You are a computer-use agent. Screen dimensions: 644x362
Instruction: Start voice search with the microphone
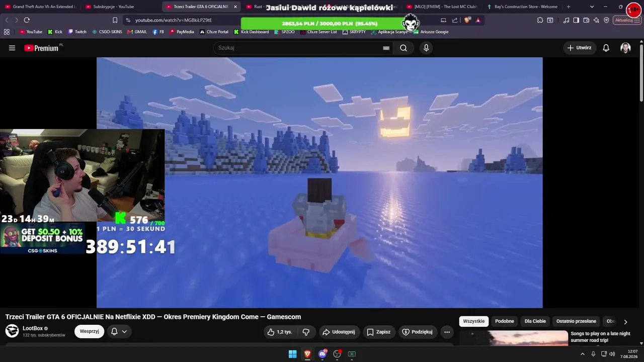click(426, 48)
